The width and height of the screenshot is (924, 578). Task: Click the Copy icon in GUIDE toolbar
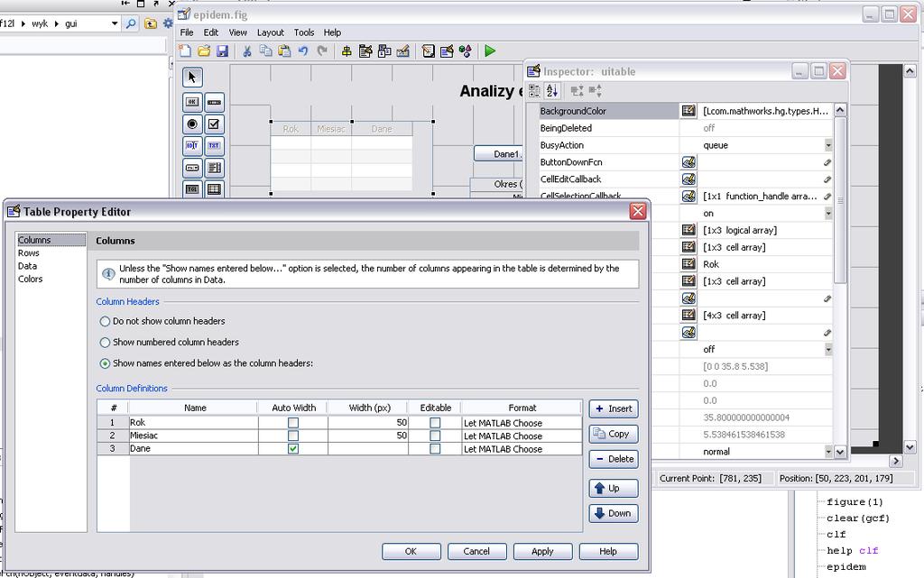pyautogui.click(x=266, y=51)
